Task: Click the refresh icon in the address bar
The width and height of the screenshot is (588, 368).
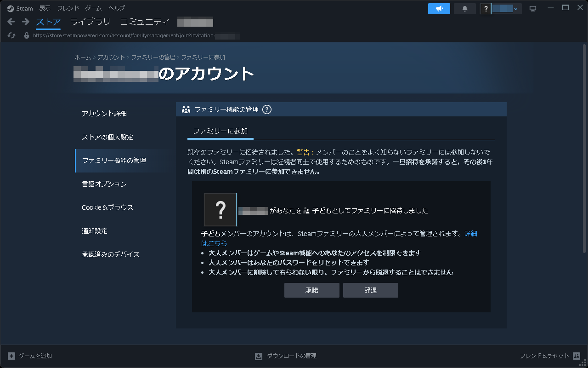Action: pyautogui.click(x=11, y=35)
